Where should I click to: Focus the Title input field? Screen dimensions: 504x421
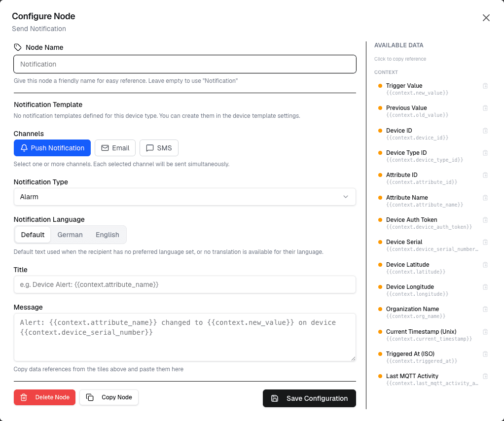click(184, 284)
